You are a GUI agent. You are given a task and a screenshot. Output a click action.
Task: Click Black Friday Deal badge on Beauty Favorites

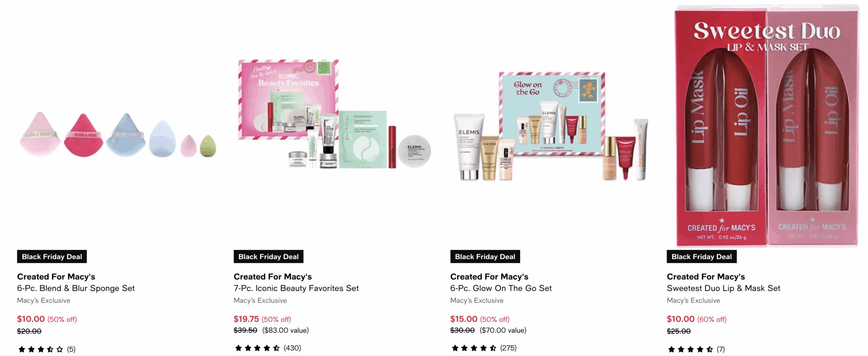point(268,256)
